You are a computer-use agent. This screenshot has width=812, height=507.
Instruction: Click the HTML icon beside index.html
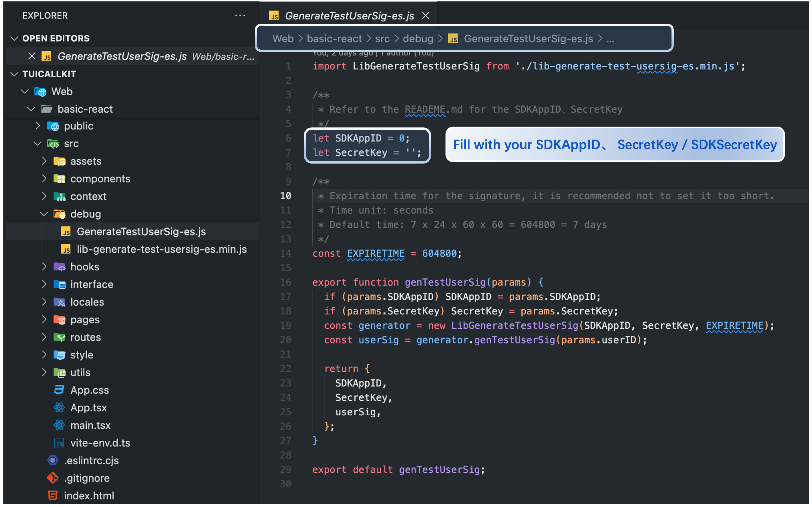[52, 495]
